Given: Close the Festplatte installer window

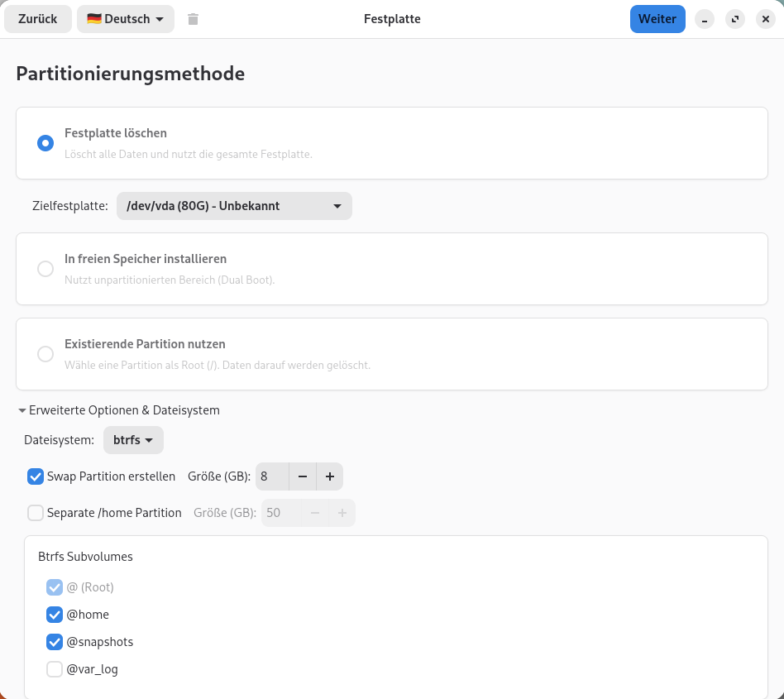Looking at the screenshot, I should 765,19.
